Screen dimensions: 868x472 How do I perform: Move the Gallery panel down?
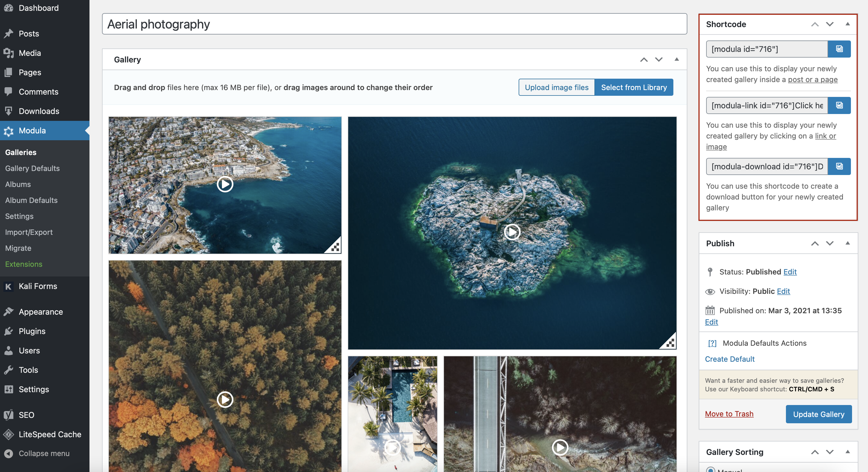(x=659, y=60)
